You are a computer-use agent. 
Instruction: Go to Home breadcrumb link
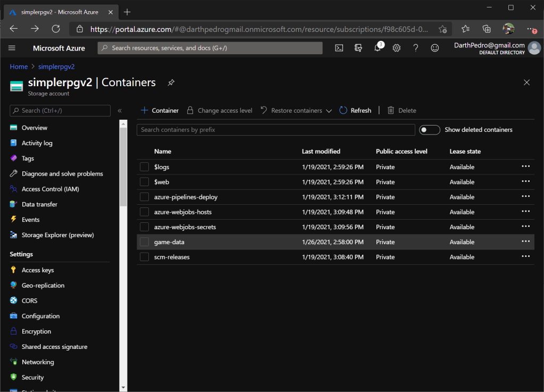coord(19,66)
